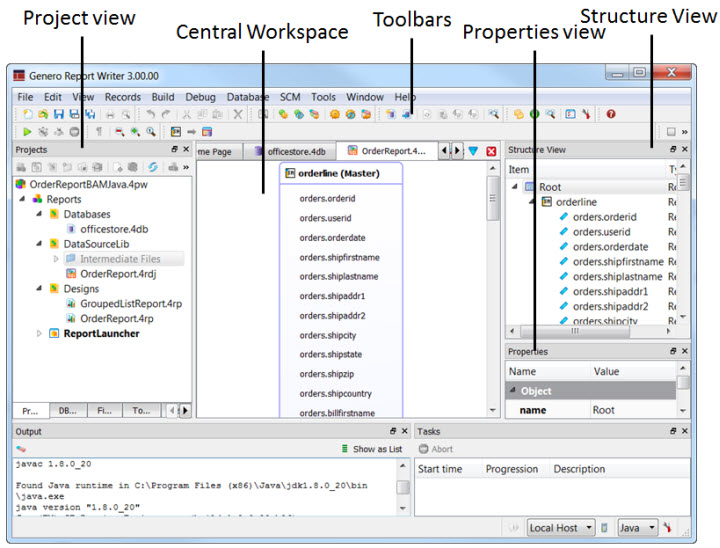The image size is (720, 548).
Task: Open the File menu
Action: click(25, 97)
